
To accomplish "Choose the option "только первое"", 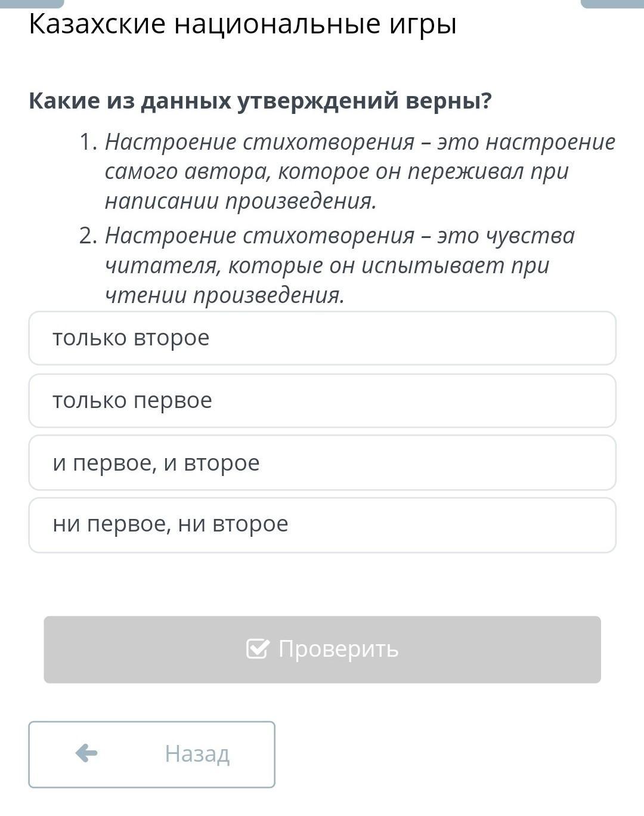I will click(x=322, y=401).
